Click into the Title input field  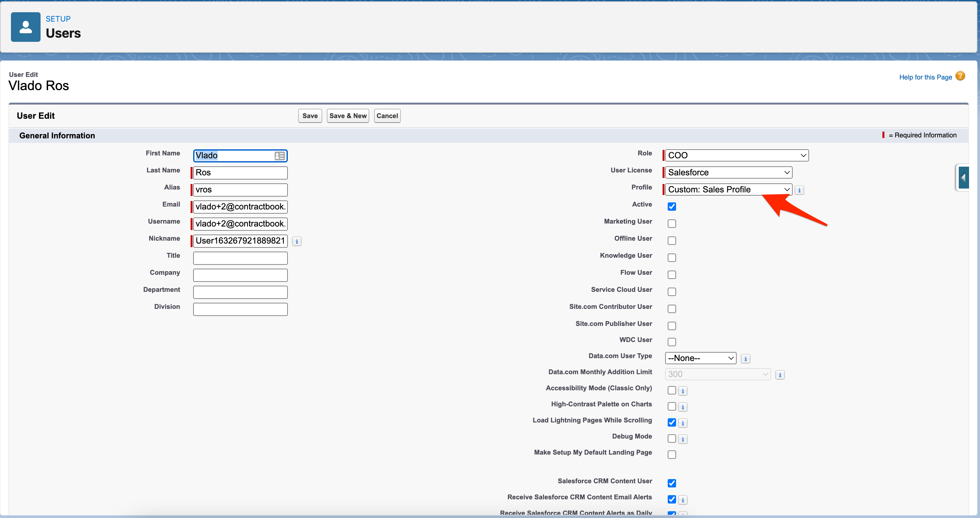click(240, 258)
